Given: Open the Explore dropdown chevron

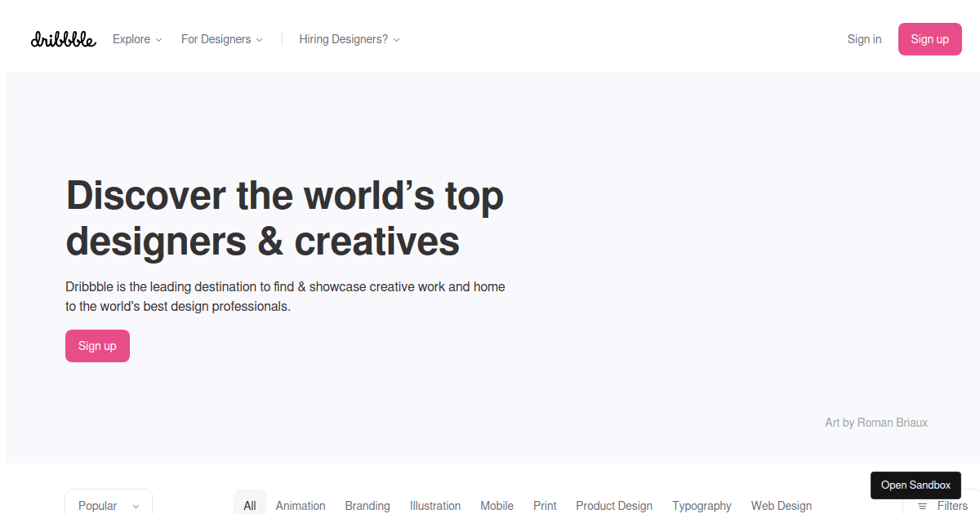Looking at the screenshot, I should pyautogui.click(x=160, y=39).
